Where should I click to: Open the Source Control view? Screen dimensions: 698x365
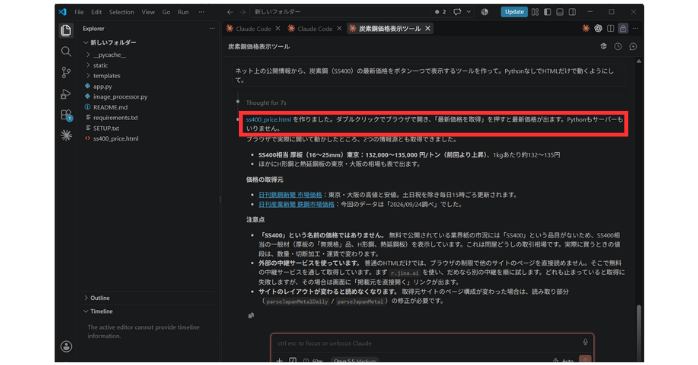(x=66, y=72)
